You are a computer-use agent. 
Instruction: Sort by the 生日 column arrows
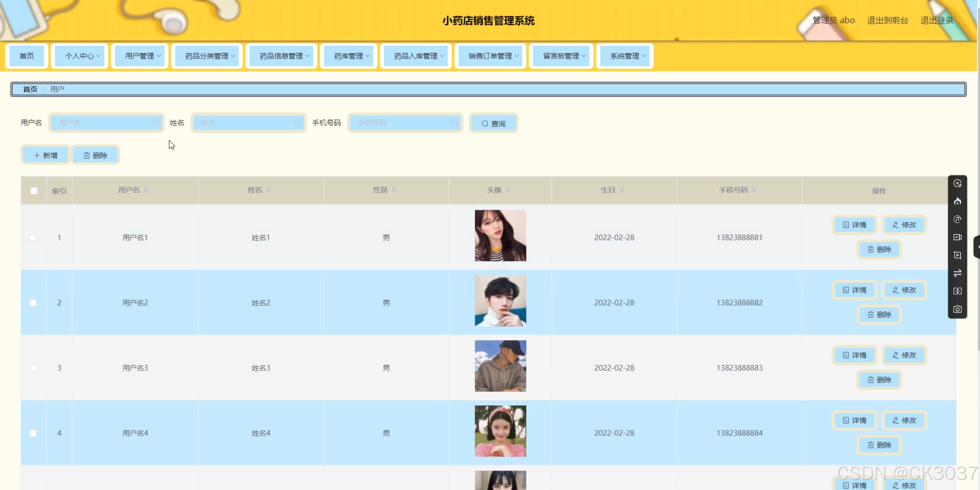[x=621, y=190]
